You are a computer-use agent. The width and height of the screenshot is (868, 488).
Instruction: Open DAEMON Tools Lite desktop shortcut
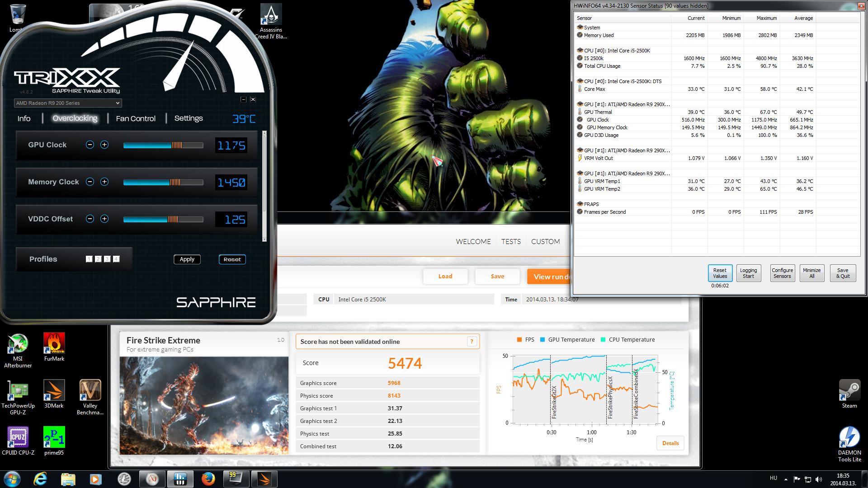(x=849, y=445)
